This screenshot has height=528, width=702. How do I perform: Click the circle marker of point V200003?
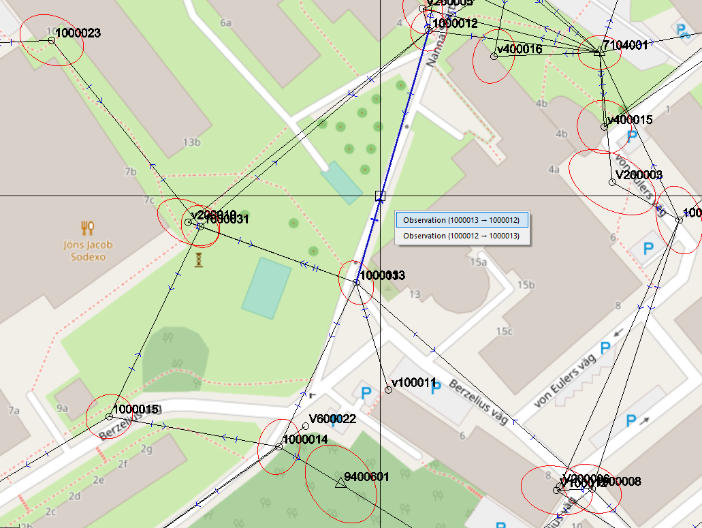pyautogui.click(x=612, y=182)
